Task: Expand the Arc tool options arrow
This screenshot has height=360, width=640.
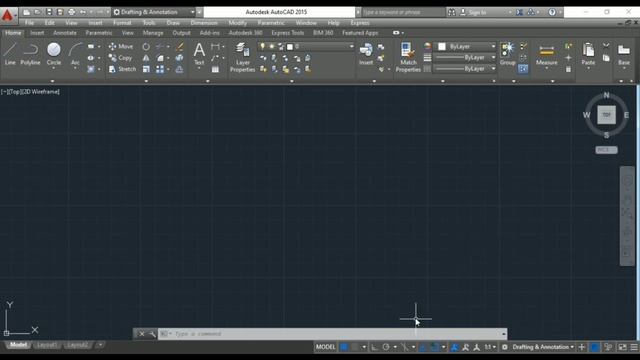Action: coord(75,69)
